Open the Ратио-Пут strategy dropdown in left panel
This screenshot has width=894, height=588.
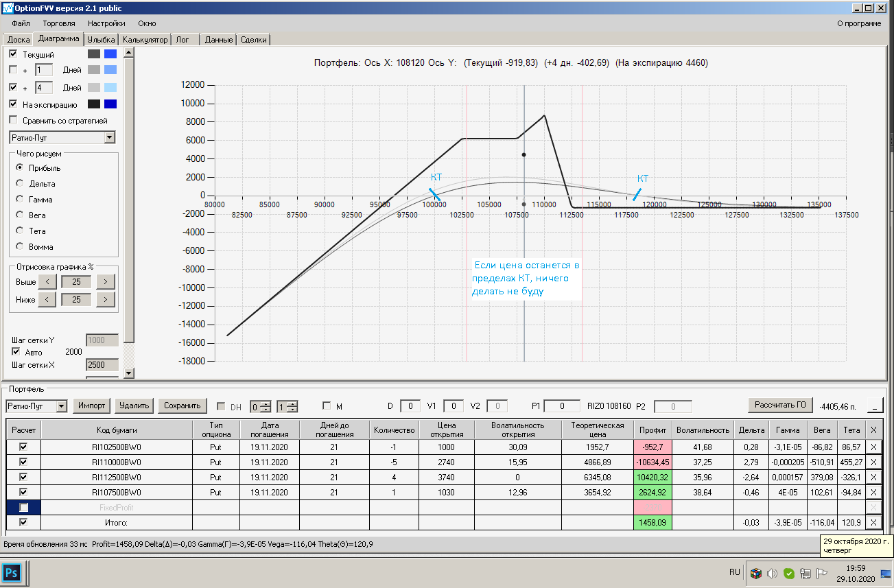(x=110, y=138)
